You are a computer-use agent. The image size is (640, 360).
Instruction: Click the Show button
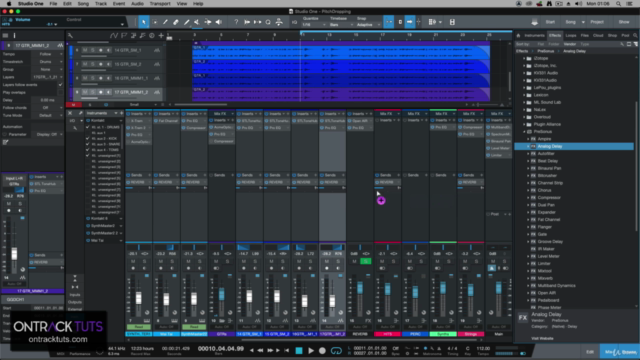624,22
